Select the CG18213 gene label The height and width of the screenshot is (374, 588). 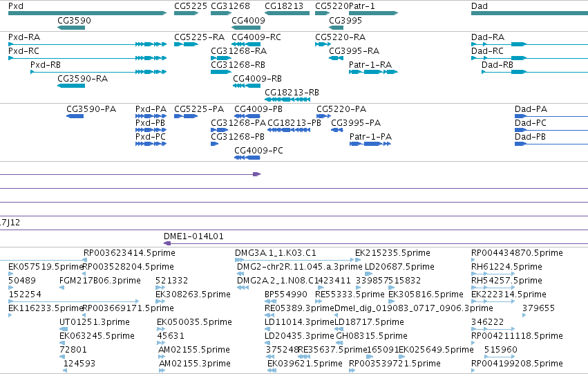(284, 6)
